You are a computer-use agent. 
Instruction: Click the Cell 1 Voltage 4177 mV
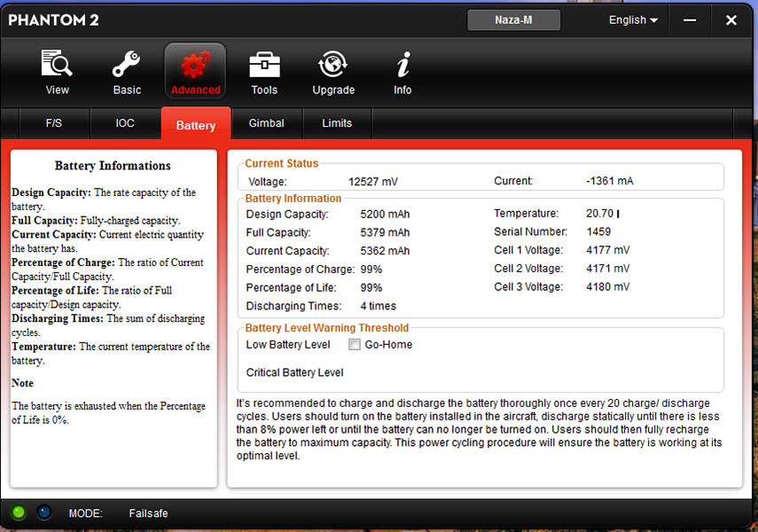(x=608, y=250)
